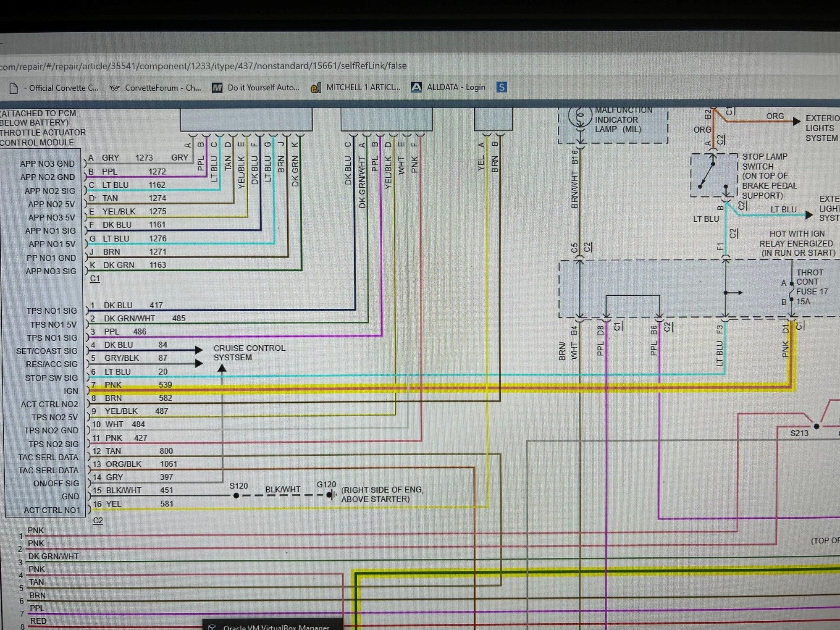The width and height of the screenshot is (840, 630).
Task: Open the blue S bookmark icon
Action: [x=501, y=87]
